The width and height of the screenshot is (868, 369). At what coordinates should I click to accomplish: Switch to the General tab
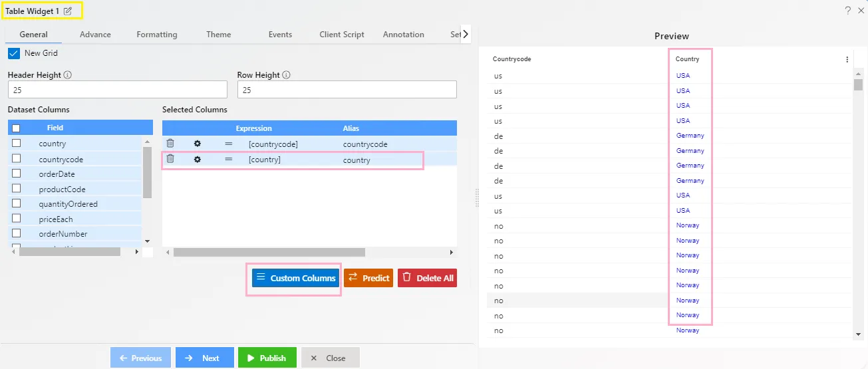33,35
